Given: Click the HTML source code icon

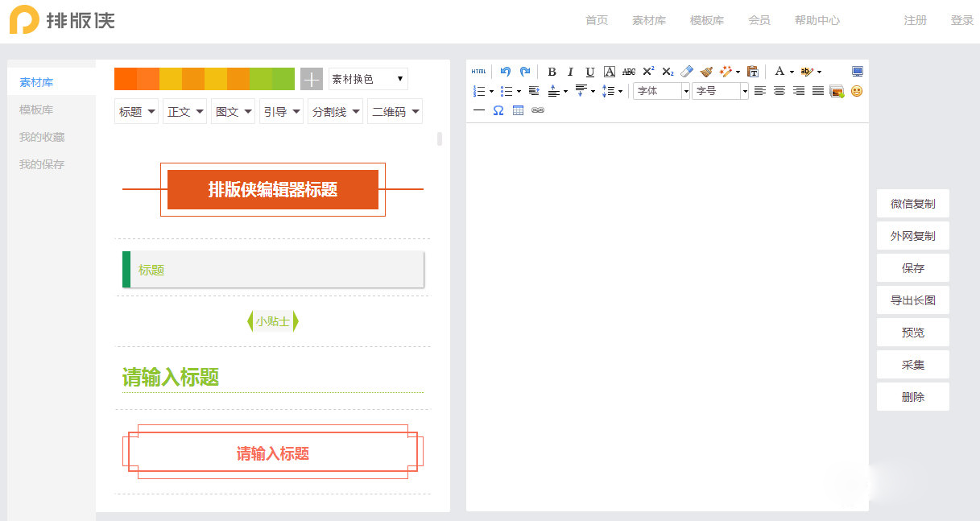Looking at the screenshot, I should (478, 71).
